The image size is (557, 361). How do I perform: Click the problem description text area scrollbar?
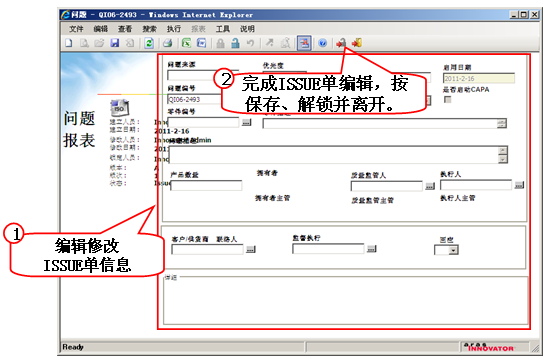point(502,155)
